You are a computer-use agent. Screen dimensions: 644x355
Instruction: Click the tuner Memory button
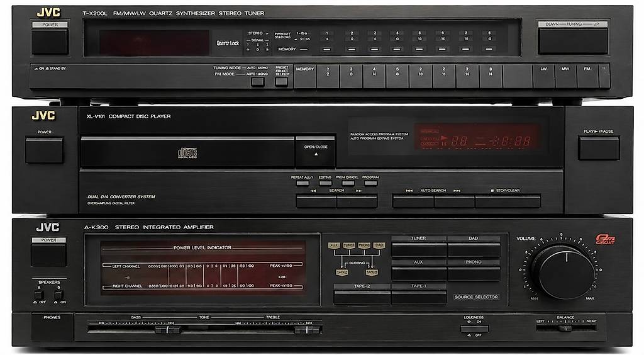click(305, 76)
